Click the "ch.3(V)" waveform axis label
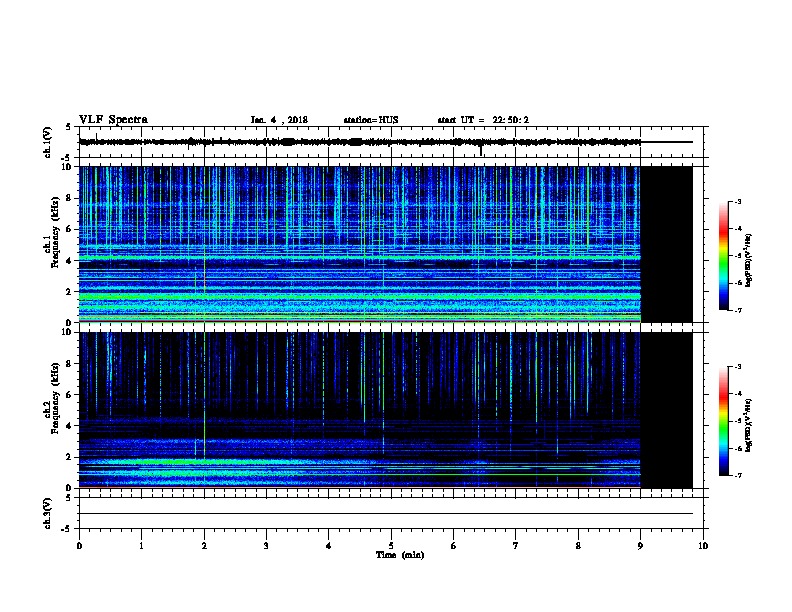 [48, 513]
